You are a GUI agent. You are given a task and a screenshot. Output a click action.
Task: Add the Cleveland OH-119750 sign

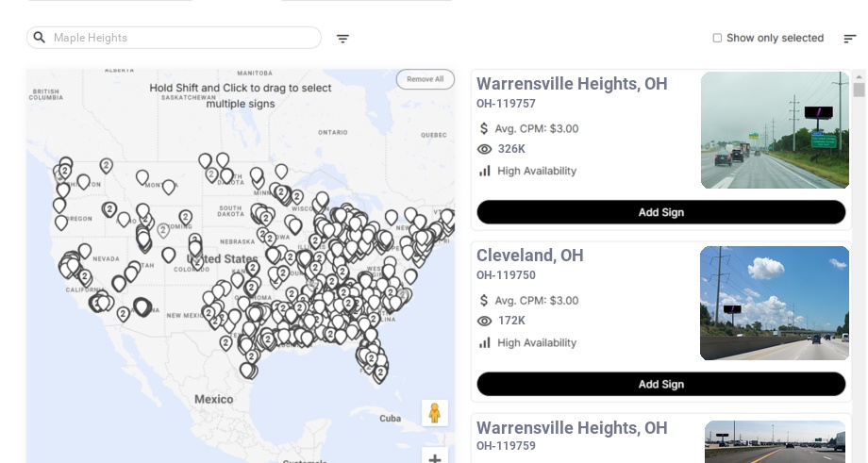(x=660, y=384)
